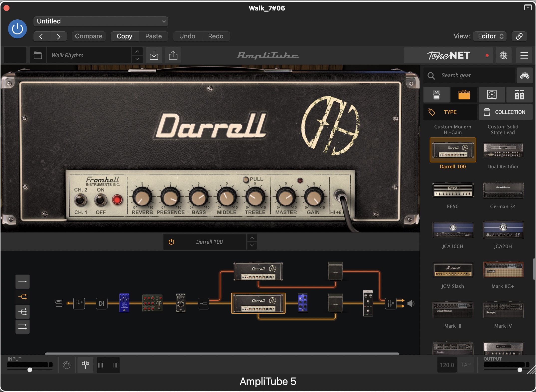Image resolution: width=536 pixels, height=392 pixels.
Task: Switch to the stomp pedals gear tab
Action: [x=436, y=95]
